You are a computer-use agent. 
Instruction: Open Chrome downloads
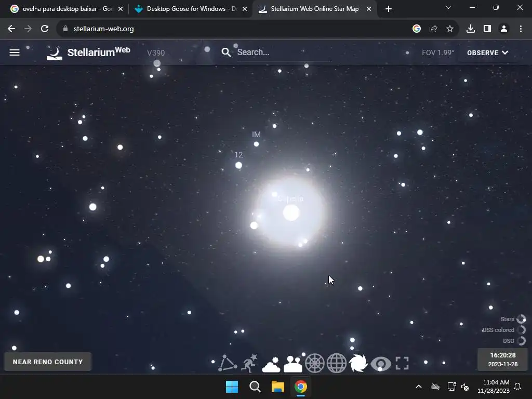(x=471, y=29)
